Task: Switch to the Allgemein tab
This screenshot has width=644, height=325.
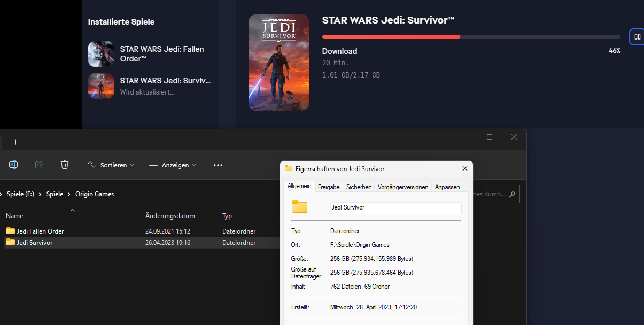Action: pyautogui.click(x=299, y=186)
